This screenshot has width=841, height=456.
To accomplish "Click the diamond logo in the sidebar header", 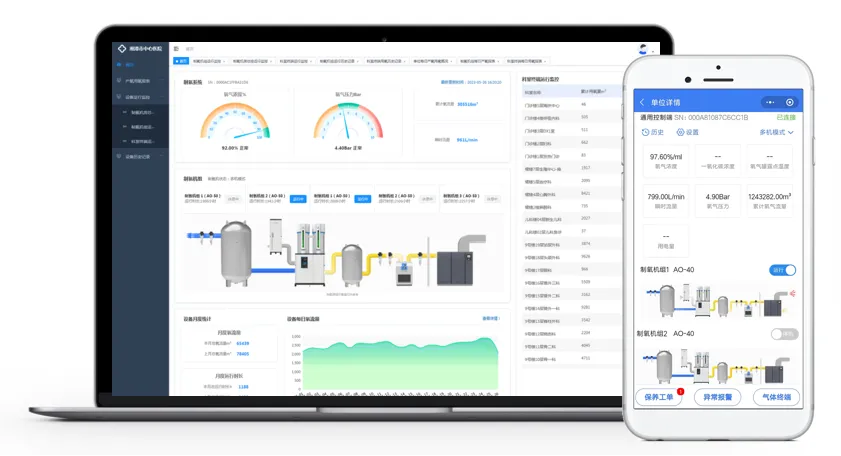I will 123,48.
